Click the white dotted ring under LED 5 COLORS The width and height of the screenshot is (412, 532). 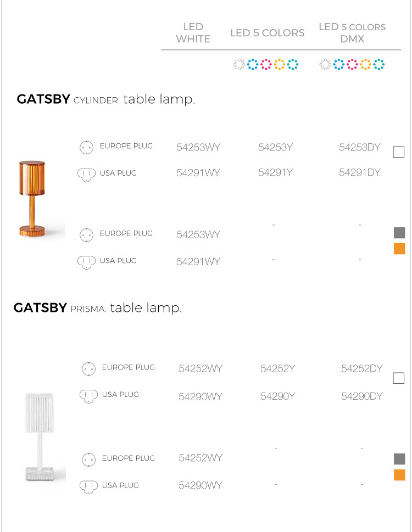pos(239,65)
